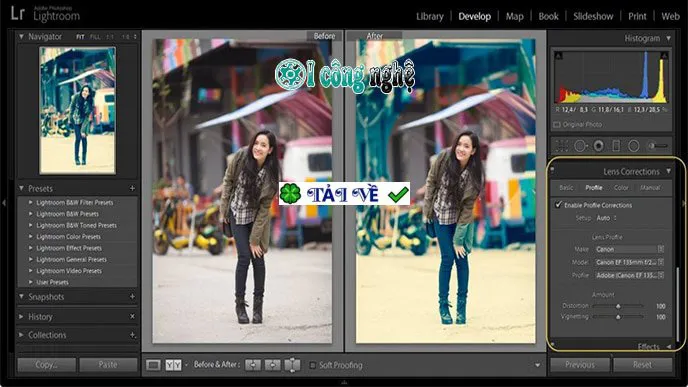Expand the History panel
688x387 pixels.
pos(21,316)
